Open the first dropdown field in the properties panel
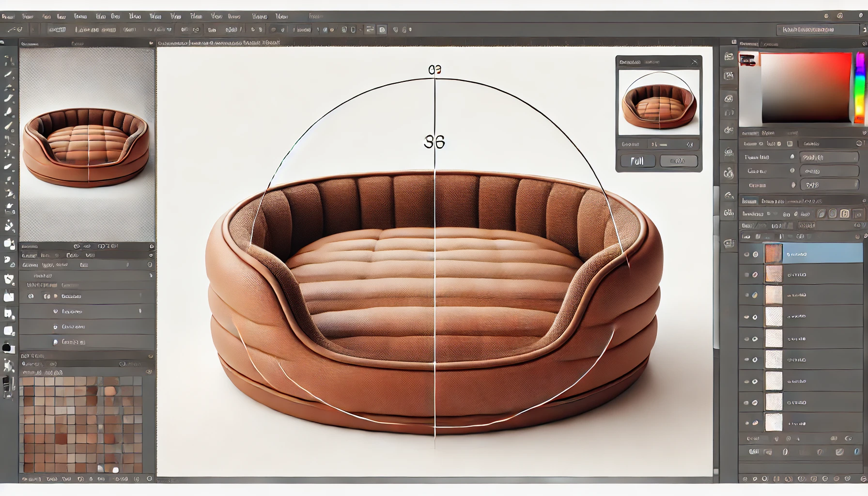The image size is (868, 496). pos(829,157)
